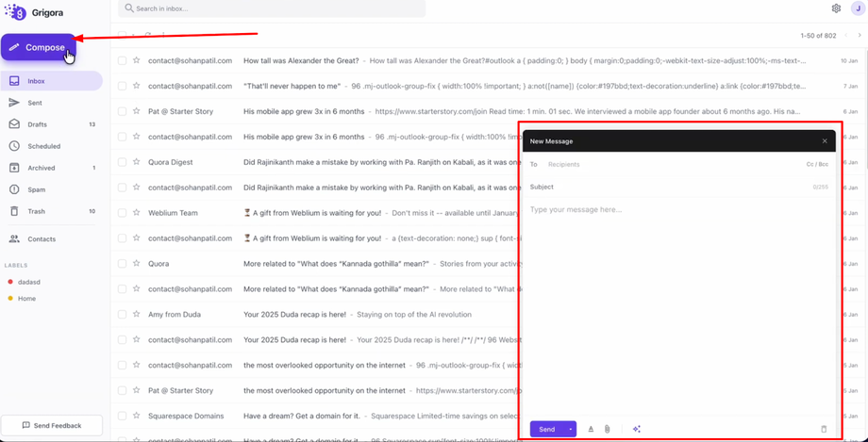868x442 pixels.
Task: Star Pat's "most overlooked opportunity" email
Action: coord(137,390)
